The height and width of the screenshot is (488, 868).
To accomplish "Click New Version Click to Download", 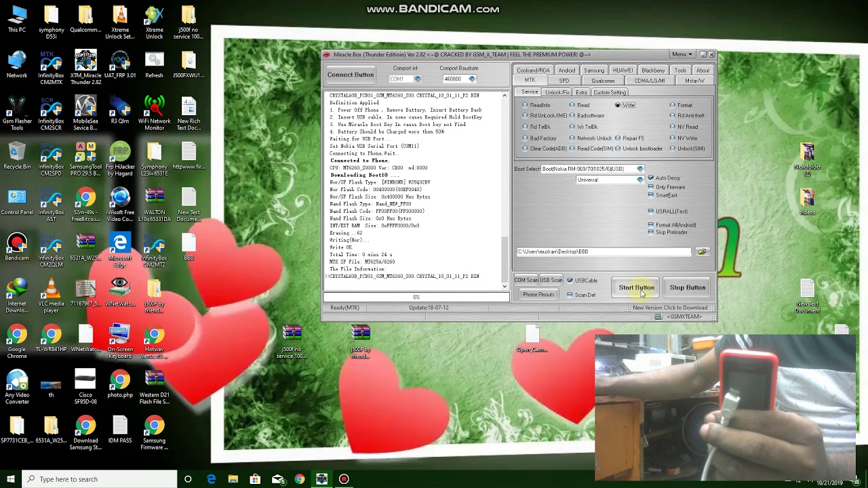I will pyautogui.click(x=670, y=308).
